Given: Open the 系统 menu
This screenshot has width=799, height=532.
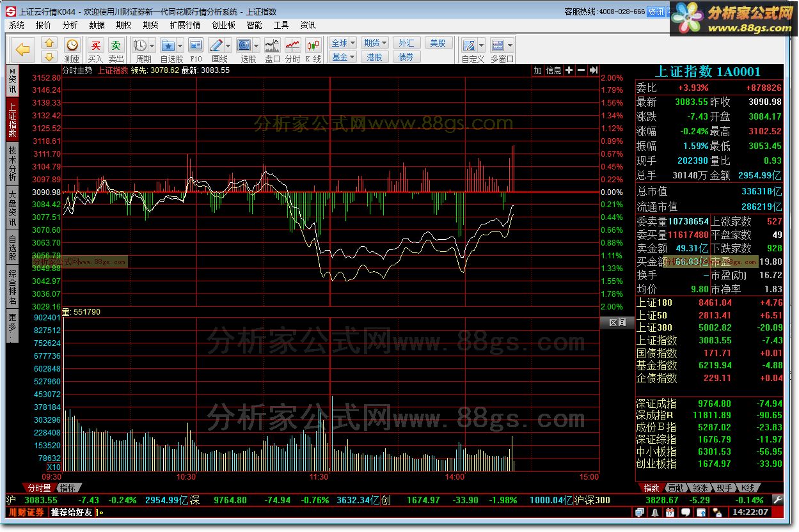Looking at the screenshot, I should [x=17, y=25].
